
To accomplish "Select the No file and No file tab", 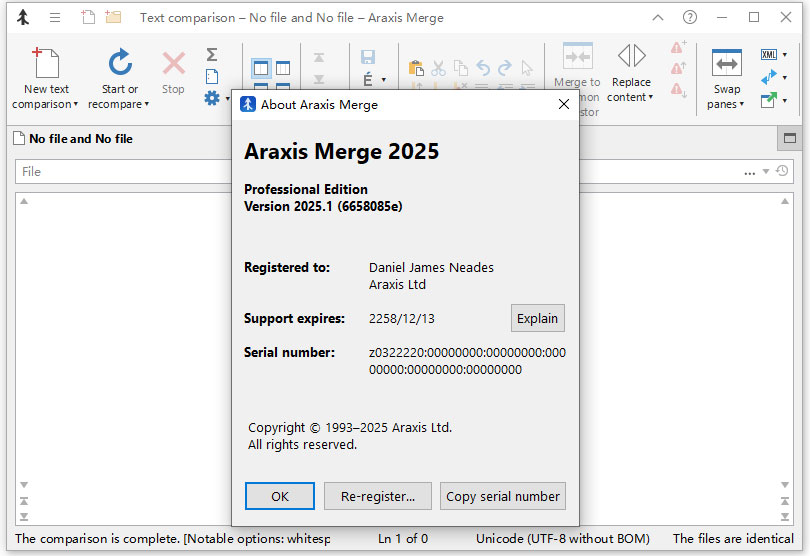I will click(x=73, y=138).
